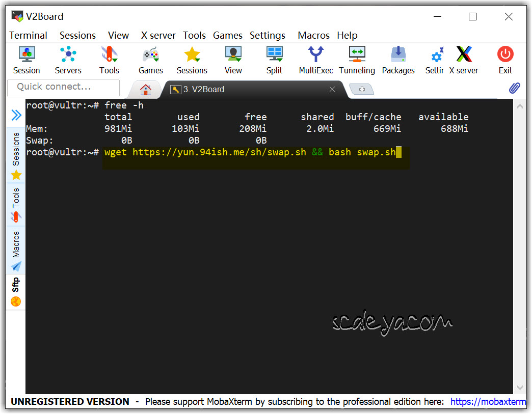Click the Games toolbar icon
The width and height of the screenshot is (532, 414).
151,60
